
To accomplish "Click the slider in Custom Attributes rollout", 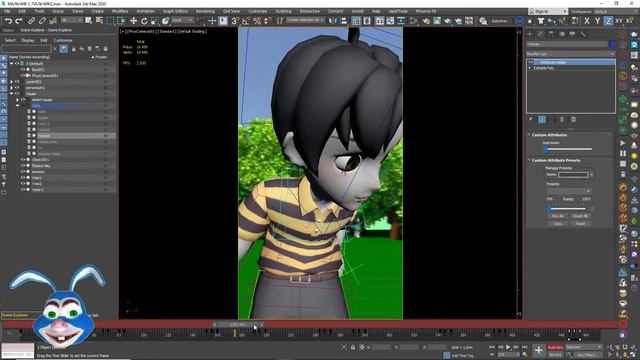I will point(568,149).
